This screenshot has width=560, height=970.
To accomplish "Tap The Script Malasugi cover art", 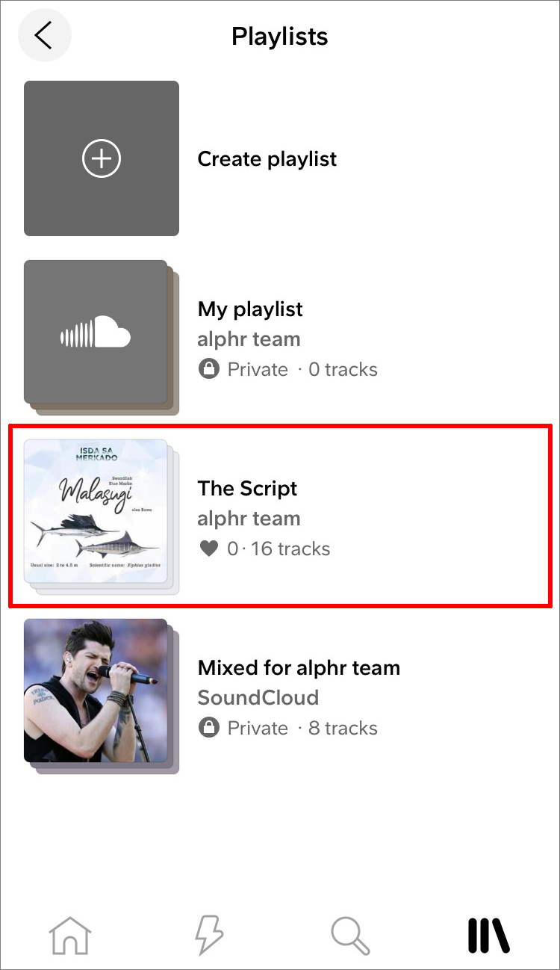I will click(97, 513).
